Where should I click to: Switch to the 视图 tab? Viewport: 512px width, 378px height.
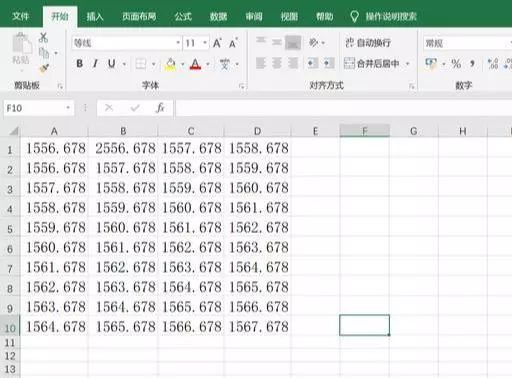pyautogui.click(x=289, y=16)
